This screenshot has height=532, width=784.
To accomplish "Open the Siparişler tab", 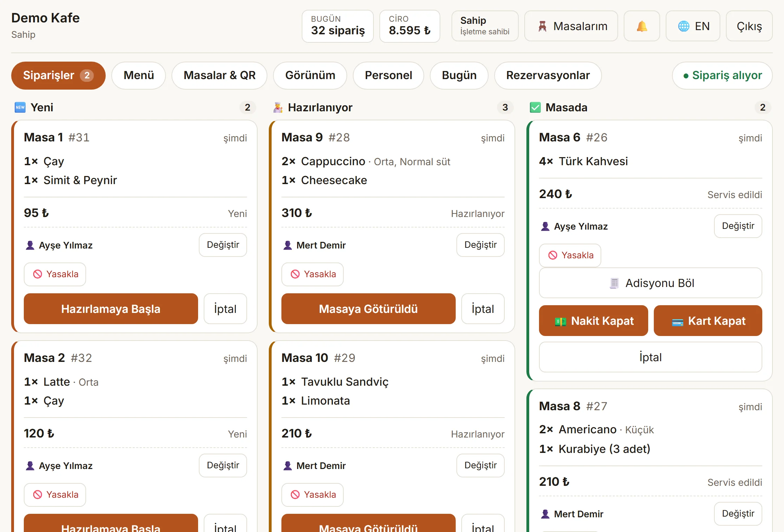I will (x=58, y=76).
